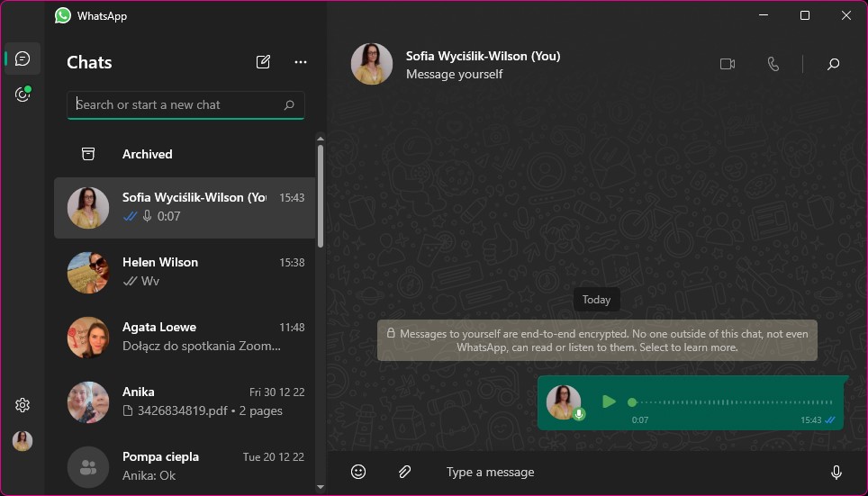Viewport: 868px width, 496px height.
Task: Open the Status tab with green dot
Action: [23, 95]
